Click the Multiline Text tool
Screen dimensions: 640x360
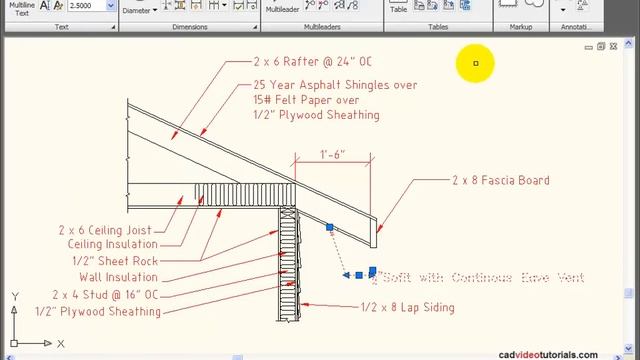click(x=22, y=8)
